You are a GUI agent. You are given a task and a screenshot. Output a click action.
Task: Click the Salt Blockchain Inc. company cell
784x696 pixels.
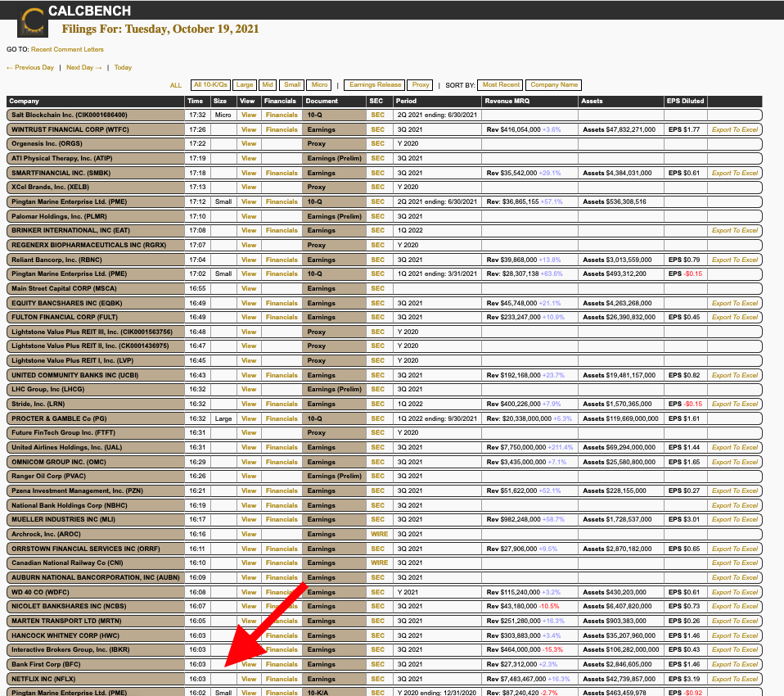point(95,115)
